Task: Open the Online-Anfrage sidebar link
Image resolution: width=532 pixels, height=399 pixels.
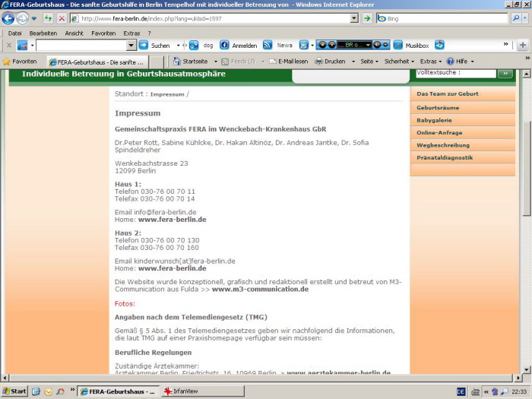Action: (x=439, y=133)
